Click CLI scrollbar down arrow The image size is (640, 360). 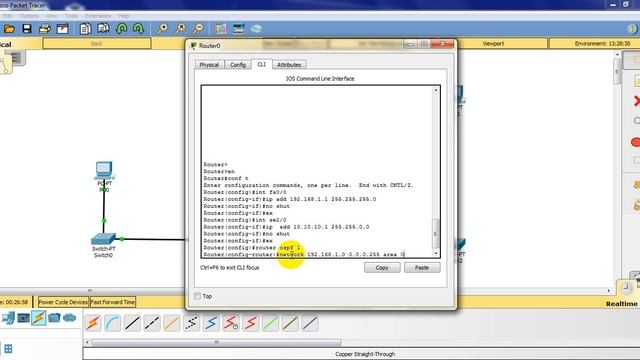point(436,253)
